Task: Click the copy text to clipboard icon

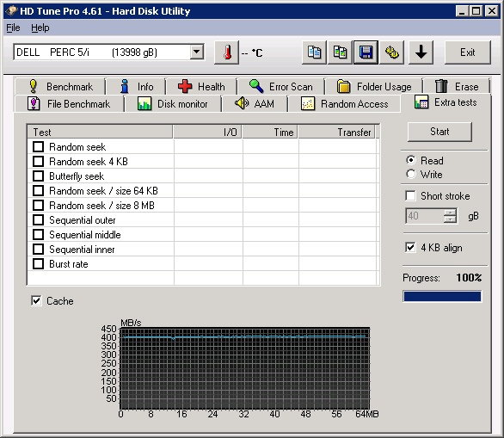Action: pyautogui.click(x=314, y=52)
